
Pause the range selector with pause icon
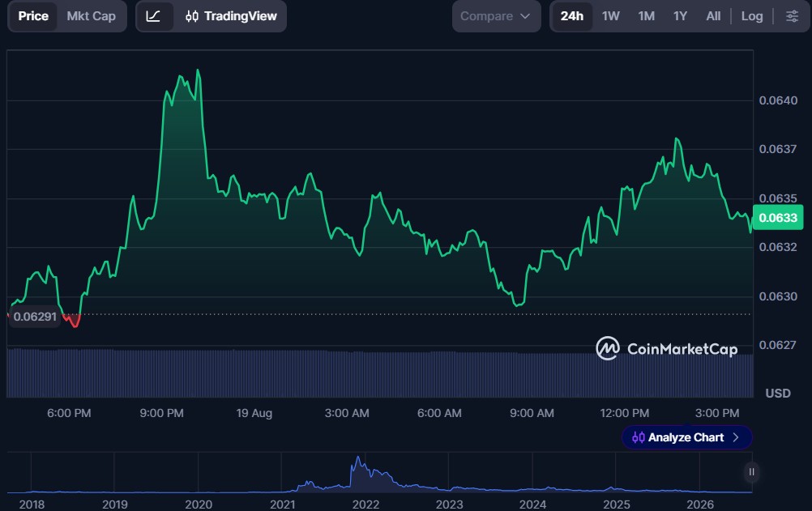(x=751, y=471)
